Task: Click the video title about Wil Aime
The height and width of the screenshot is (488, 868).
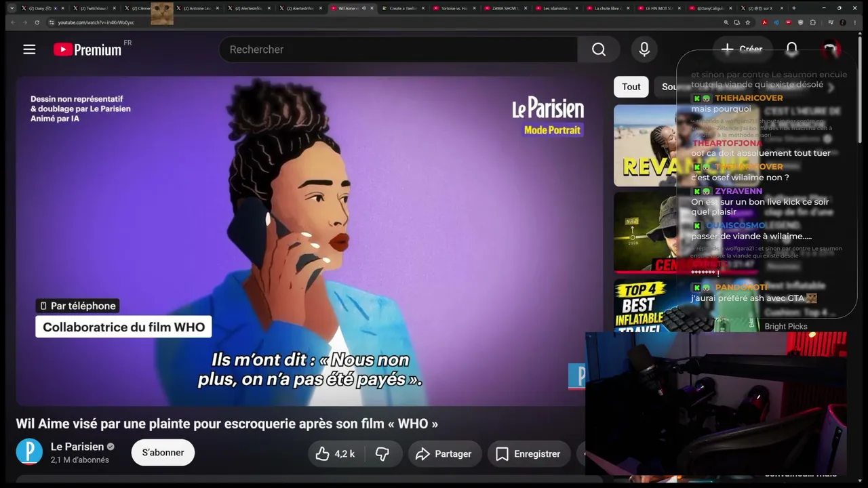Action: [227, 424]
